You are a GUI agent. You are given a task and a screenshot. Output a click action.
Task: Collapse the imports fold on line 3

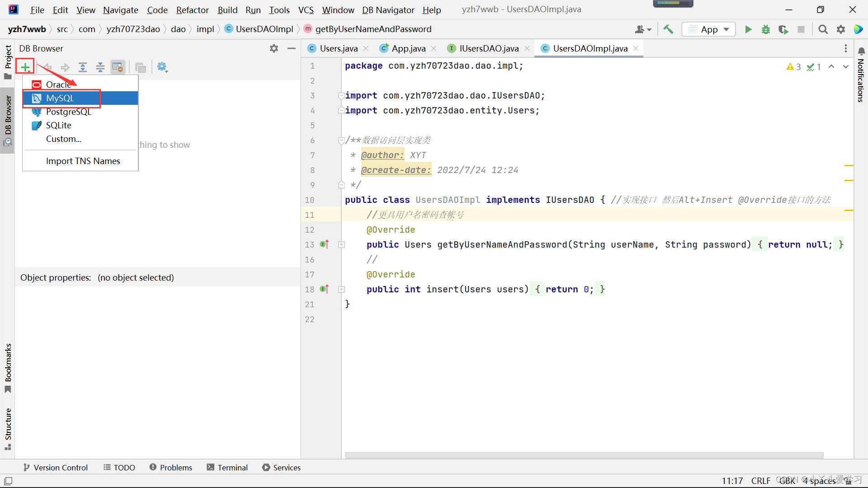pos(341,95)
